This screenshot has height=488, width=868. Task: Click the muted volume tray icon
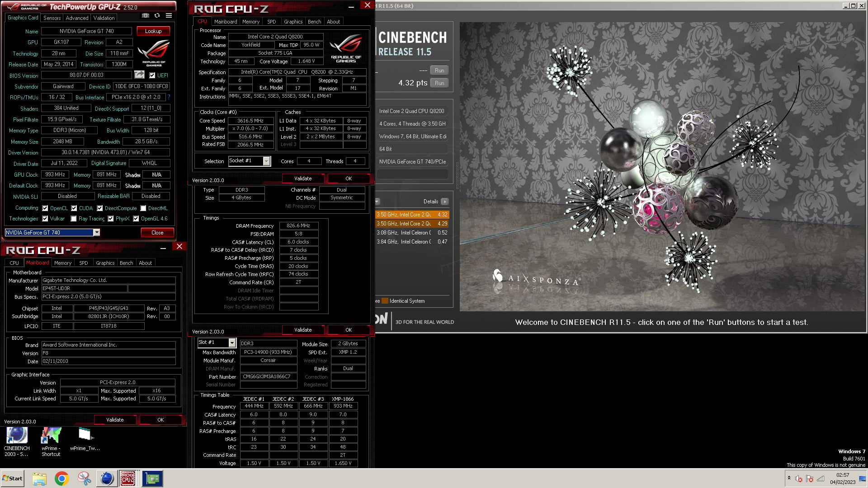tap(799, 479)
